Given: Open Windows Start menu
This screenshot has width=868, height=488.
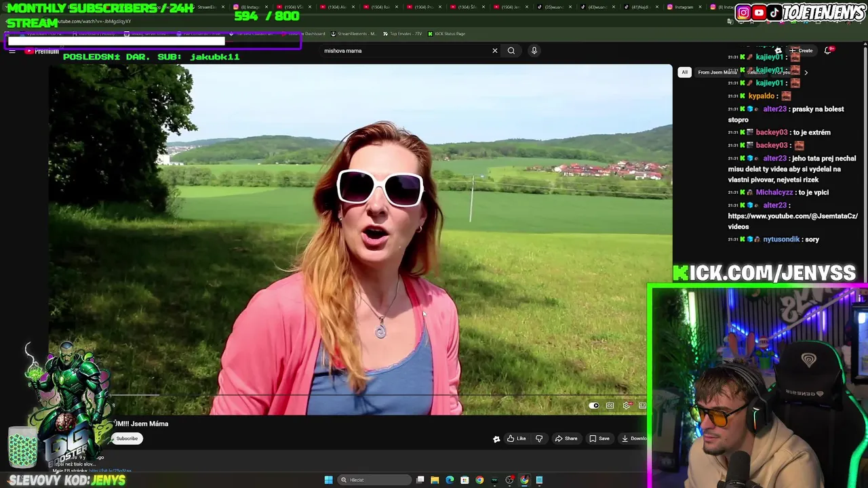Looking at the screenshot, I should coord(328,480).
